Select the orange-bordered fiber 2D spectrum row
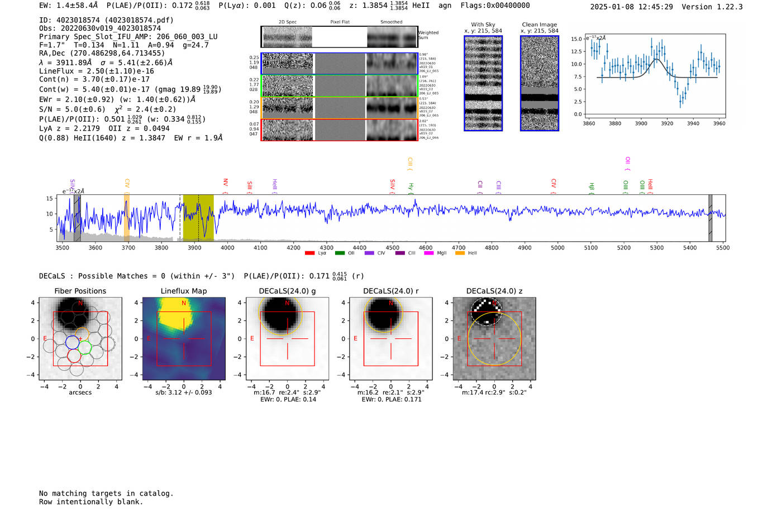The width and height of the screenshot is (782, 532). (x=339, y=108)
